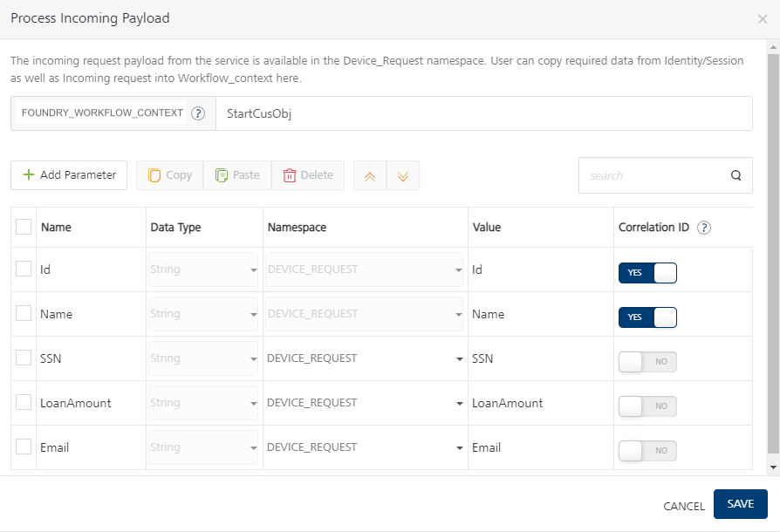Click the CANCEL link
Viewport: 780px width, 532px height.
pyautogui.click(x=684, y=506)
